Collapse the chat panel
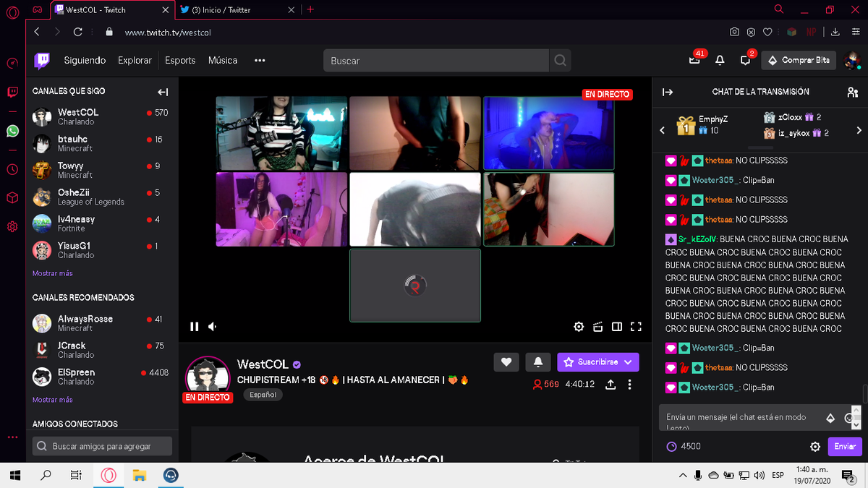Screen dimensions: 868x488 [x=668, y=92]
